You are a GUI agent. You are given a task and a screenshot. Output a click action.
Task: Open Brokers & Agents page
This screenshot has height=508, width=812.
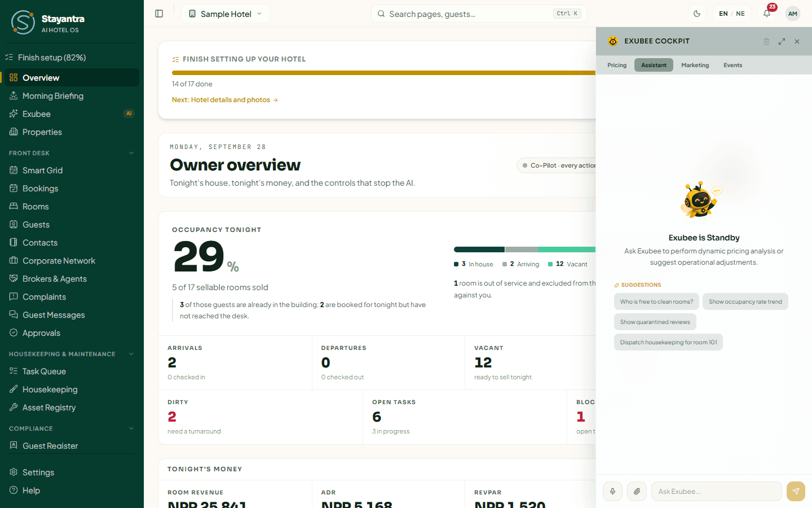(72, 279)
